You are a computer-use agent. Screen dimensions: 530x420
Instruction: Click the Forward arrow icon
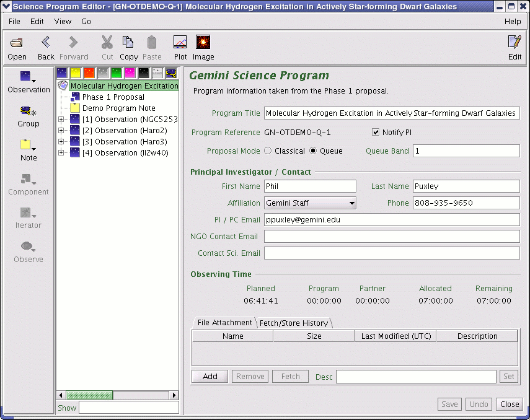73,42
